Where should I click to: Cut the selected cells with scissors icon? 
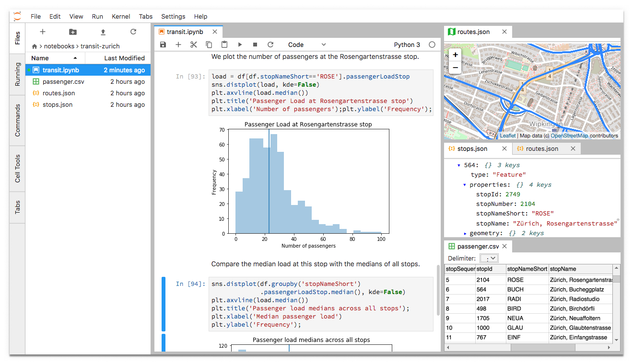click(x=193, y=45)
